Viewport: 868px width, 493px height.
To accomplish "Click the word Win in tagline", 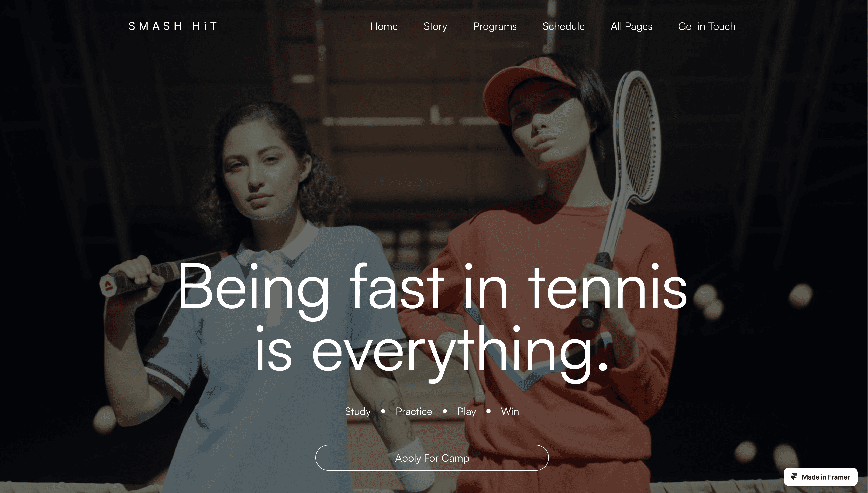I will [510, 411].
